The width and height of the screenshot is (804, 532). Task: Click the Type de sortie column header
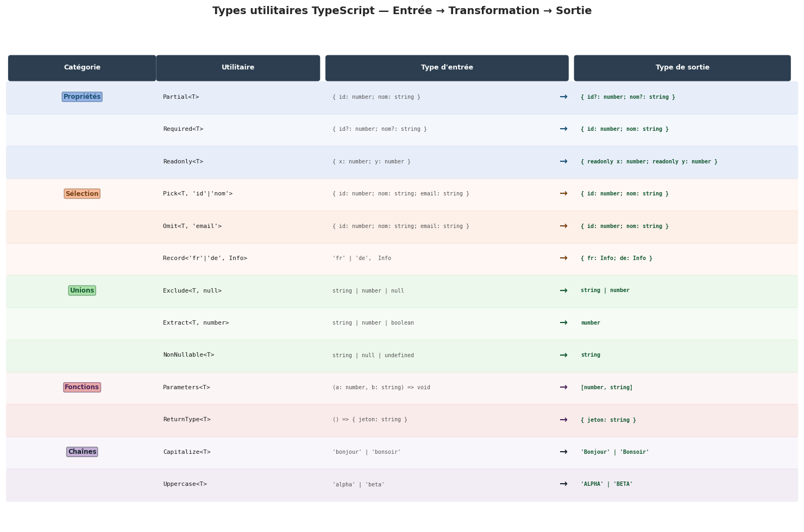pyautogui.click(x=682, y=68)
